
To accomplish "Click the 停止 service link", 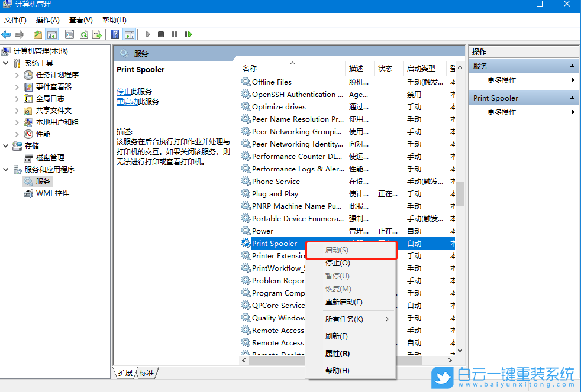I will pos(124,92).
